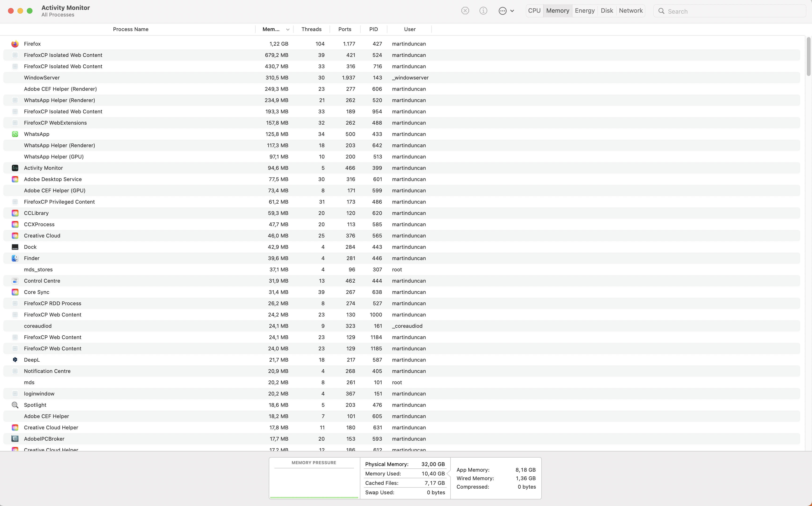Click the Creative Cloud icon in process list
This screenshot has height=506, width=812.
(15, 236)
